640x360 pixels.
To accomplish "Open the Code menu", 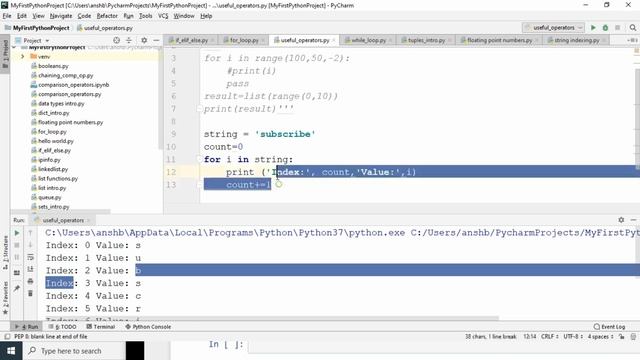I will 84,16.
